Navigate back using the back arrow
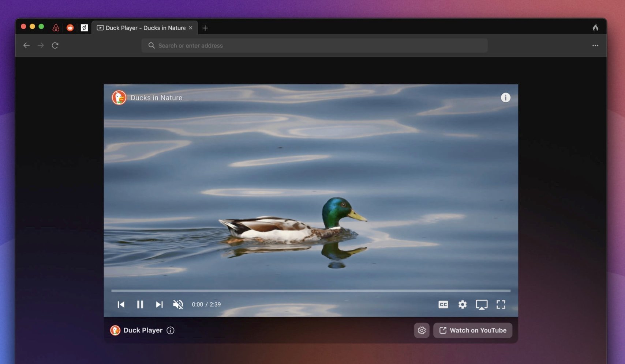 pyautogui.click(x=26, y=45)
